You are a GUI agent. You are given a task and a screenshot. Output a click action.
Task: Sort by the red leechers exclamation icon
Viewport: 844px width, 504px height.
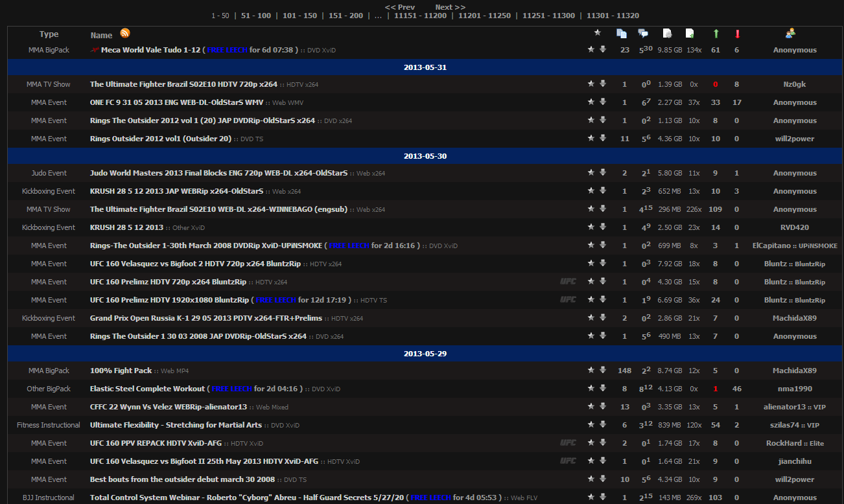(737, 34)
